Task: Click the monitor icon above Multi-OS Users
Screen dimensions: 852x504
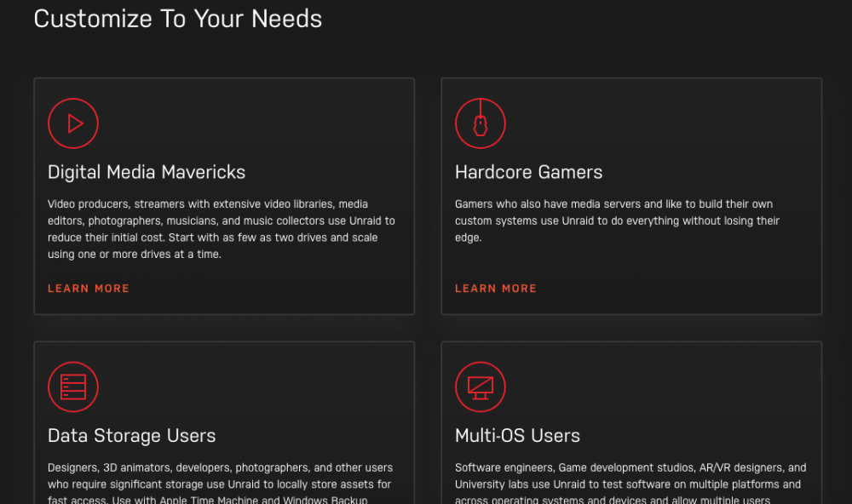Action: (481, 387)
